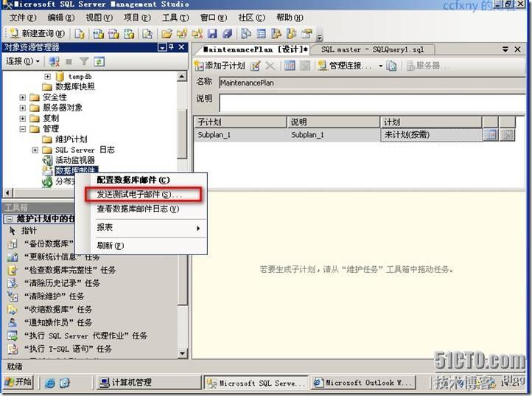Click the Filter funnel icon in Object Explorer

tap(83, 61)
